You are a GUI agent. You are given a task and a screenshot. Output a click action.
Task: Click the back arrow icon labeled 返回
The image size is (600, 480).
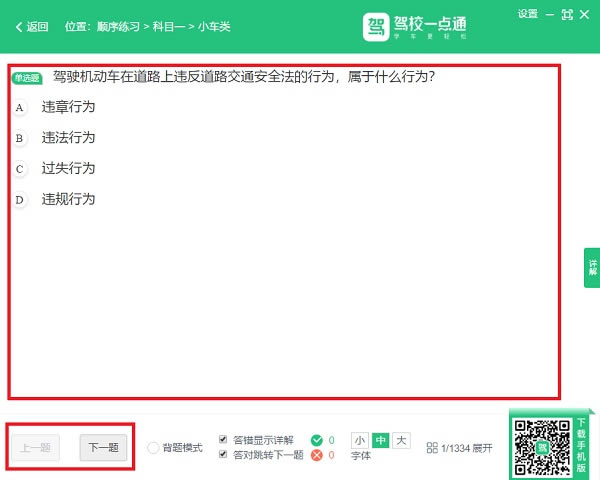(20, 27)
